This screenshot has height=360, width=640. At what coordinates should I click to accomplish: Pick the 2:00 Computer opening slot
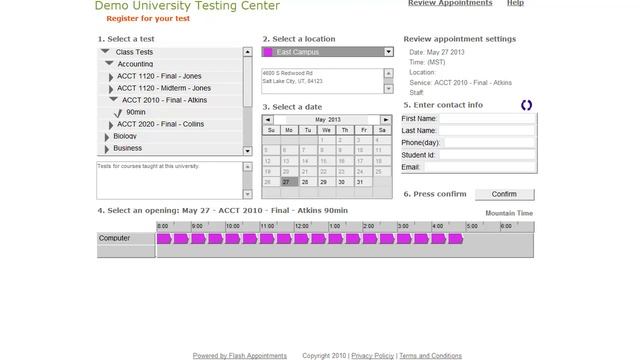pos(370,239)
